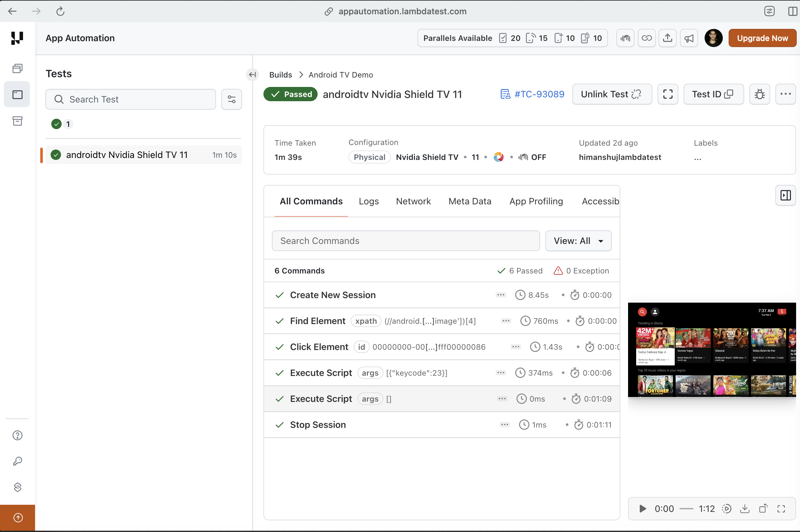Viewport: 800px width, 532px height.
Task: Open the announcements megaphone icon
Action: [x=689, y=38]
